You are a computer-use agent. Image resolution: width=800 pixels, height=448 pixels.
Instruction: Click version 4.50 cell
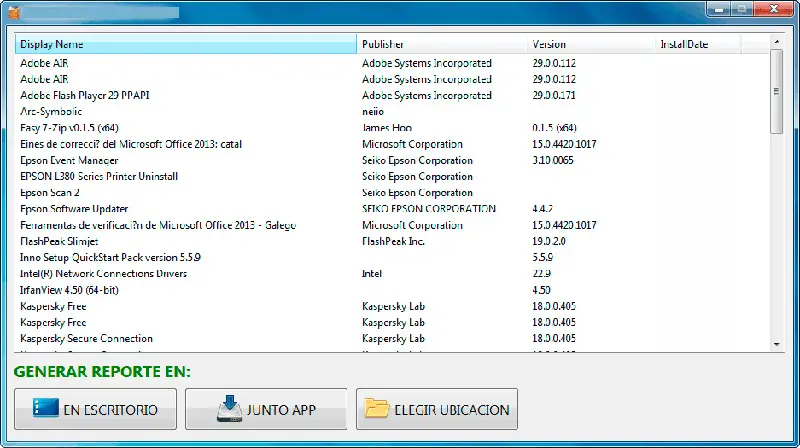coord(541,290)
